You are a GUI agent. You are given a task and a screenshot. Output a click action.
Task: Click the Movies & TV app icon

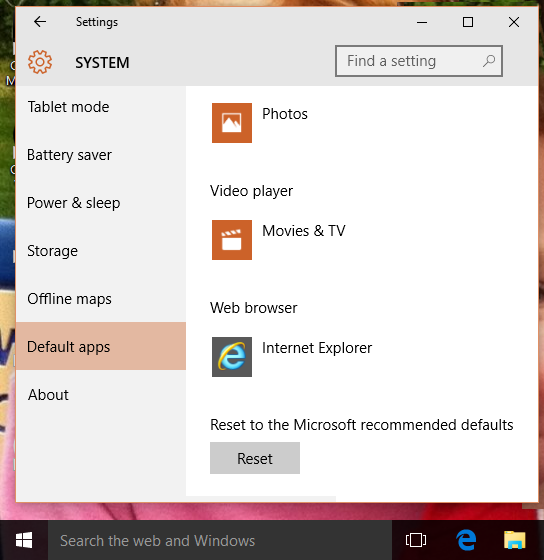pyautogui.click(x=232, y=240)
